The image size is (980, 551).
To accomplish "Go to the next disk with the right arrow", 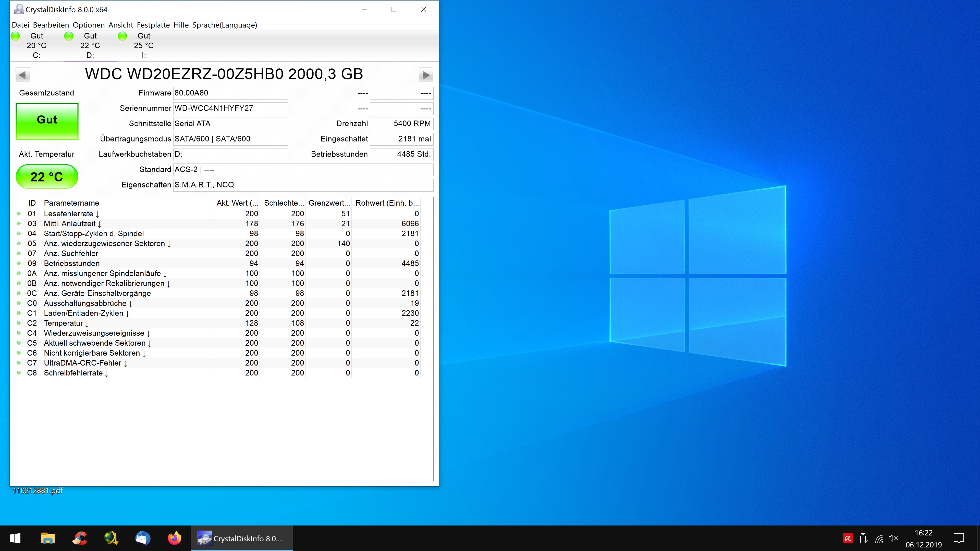I will (426, 74).
